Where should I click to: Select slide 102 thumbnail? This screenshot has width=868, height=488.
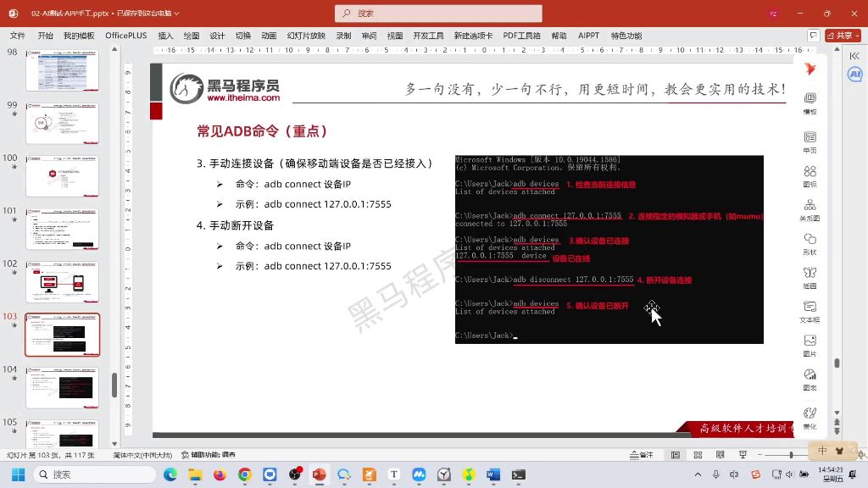click(x=63, y=282)
